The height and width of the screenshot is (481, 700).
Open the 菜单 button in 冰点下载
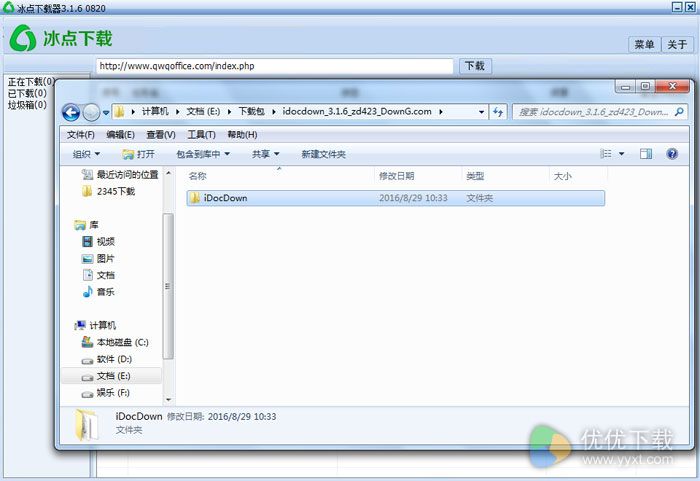point(644,45)
